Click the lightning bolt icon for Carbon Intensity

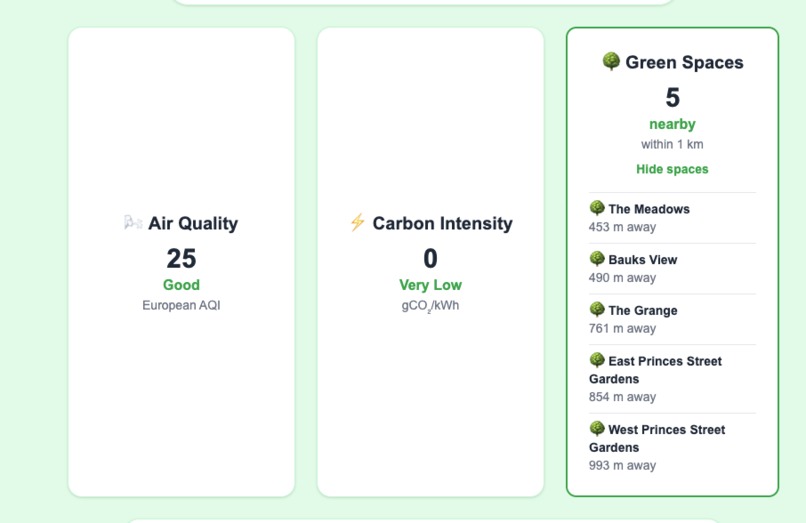tap(357, 223)
